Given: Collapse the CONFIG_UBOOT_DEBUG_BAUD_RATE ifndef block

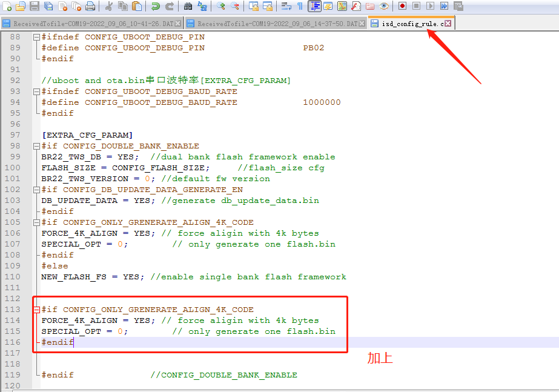Looking at the screenshot, I should tap(36, 91).
